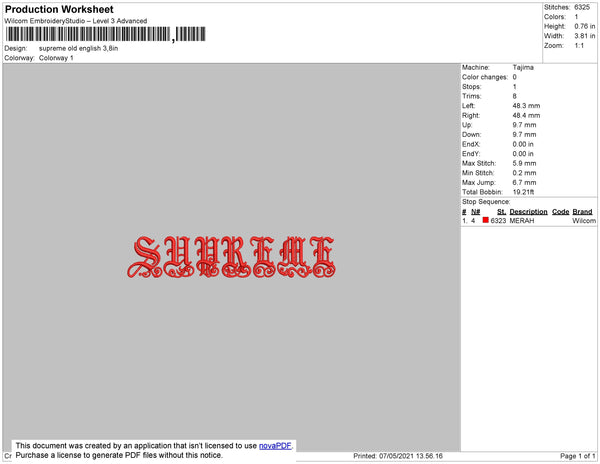Click the 'Printed: 07/05/2021 13.56.16' footer
Image resolution: width=600 pixels, height=464 pixels.
coord(398,456)
